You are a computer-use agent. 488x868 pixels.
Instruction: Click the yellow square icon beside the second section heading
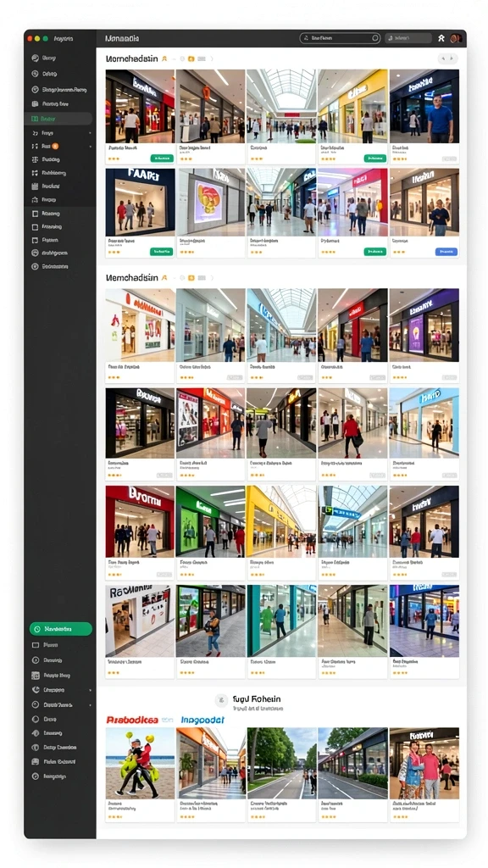pyautogui.click(x=191, y=278)
